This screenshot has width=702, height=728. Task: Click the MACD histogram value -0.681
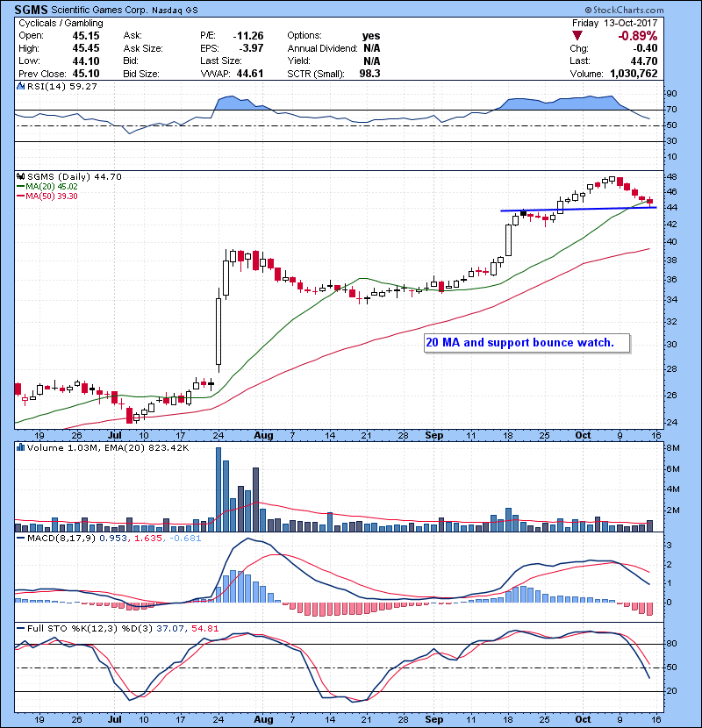click(185, 539)
